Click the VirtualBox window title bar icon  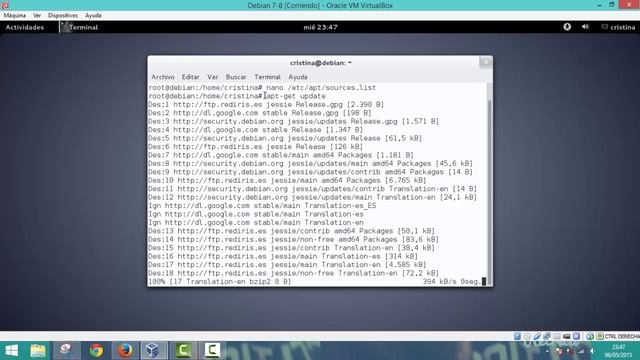pyautogui.click(x=5, y=5)
